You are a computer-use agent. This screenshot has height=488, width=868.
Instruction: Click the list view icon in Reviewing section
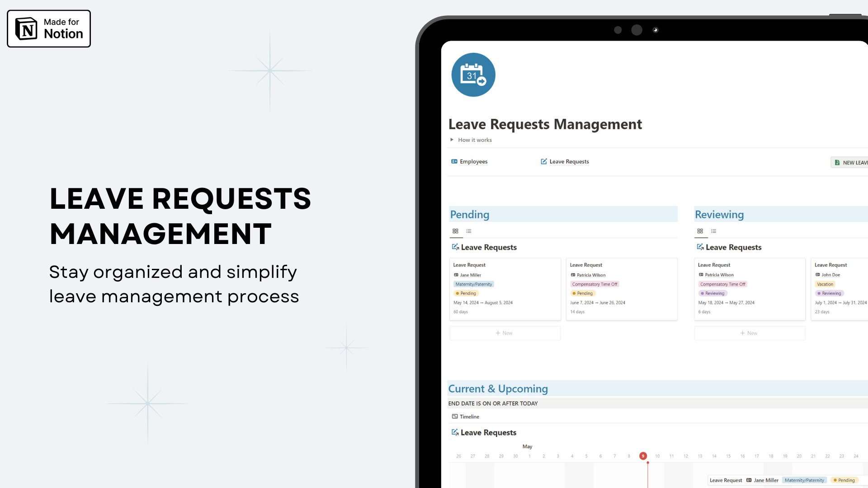(x=713, y=231)
